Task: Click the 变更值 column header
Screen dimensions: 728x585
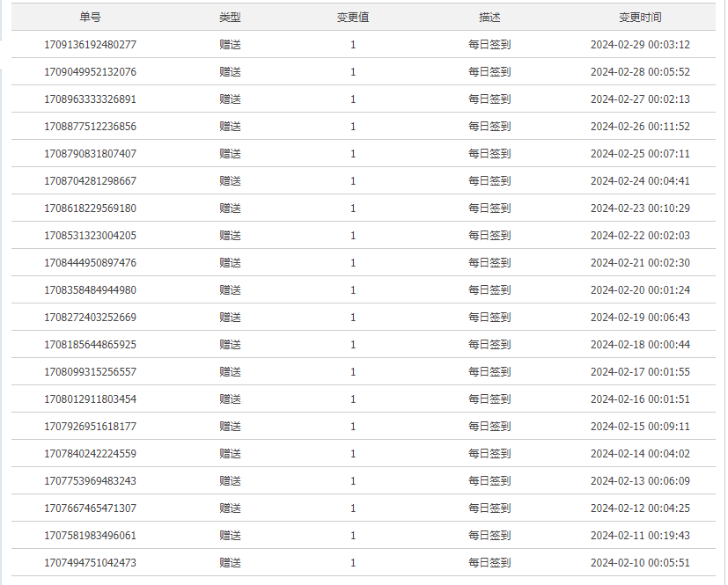Action: 353,18
